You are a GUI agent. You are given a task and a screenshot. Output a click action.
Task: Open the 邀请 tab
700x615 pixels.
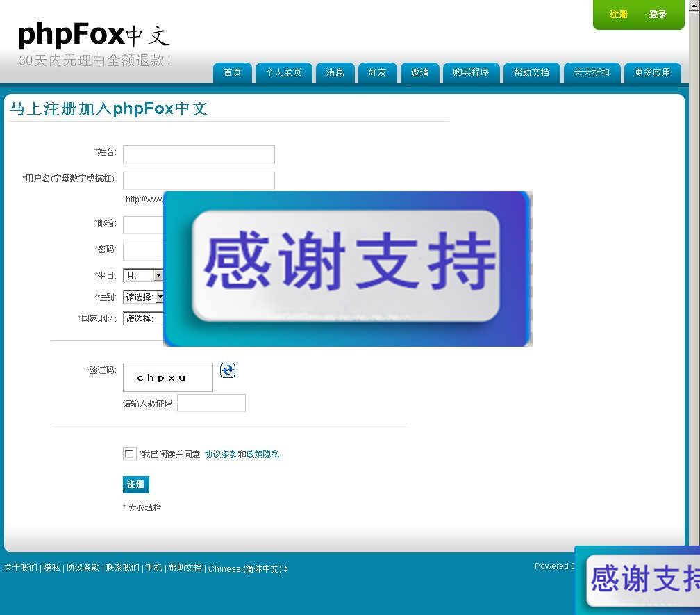(419, 73)
